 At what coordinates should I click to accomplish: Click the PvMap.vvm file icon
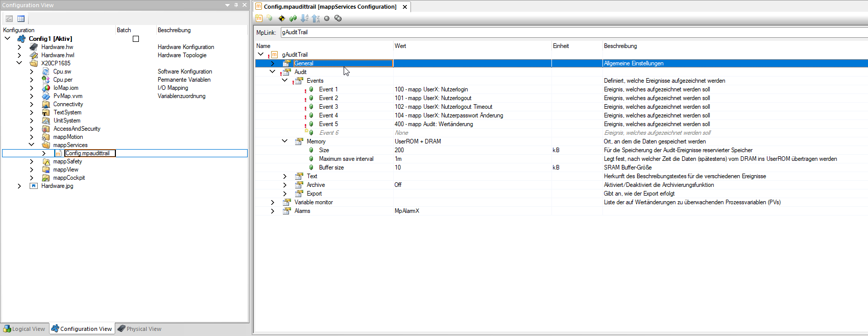[x=46, y=96]
